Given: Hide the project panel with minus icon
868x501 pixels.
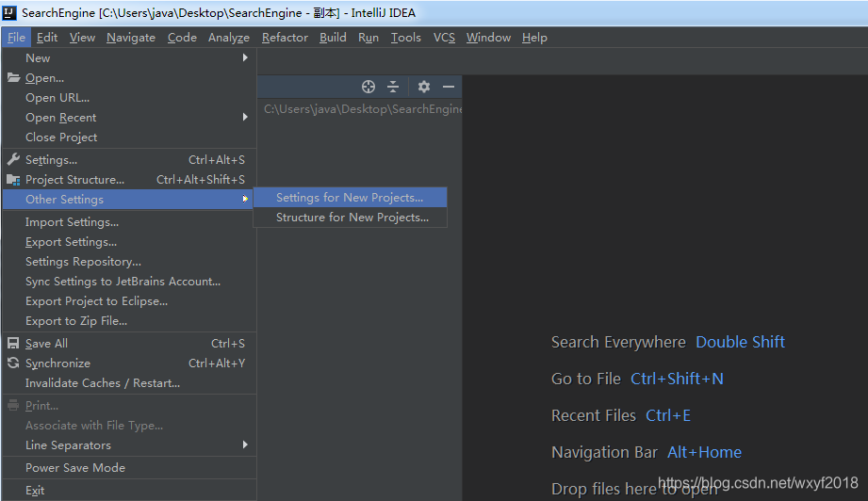Looking at the screenshot, I should (449, 87).
